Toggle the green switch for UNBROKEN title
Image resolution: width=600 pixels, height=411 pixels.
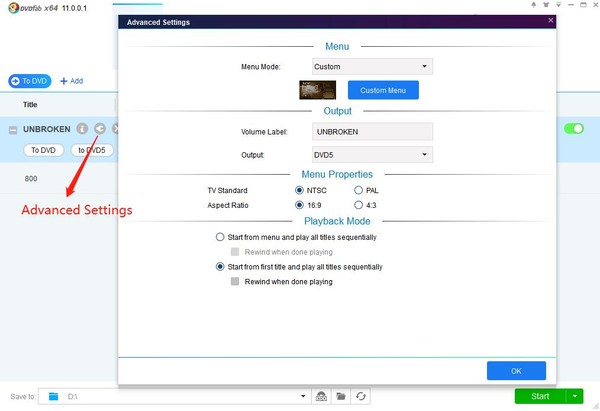click(574, 129)
